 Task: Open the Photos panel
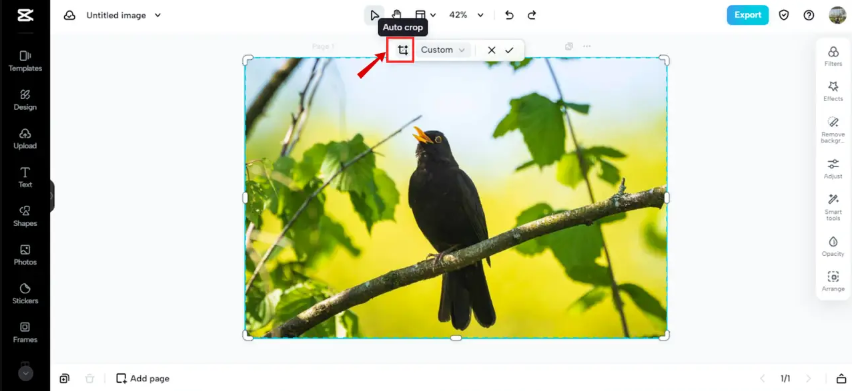[x=25, y=255]
